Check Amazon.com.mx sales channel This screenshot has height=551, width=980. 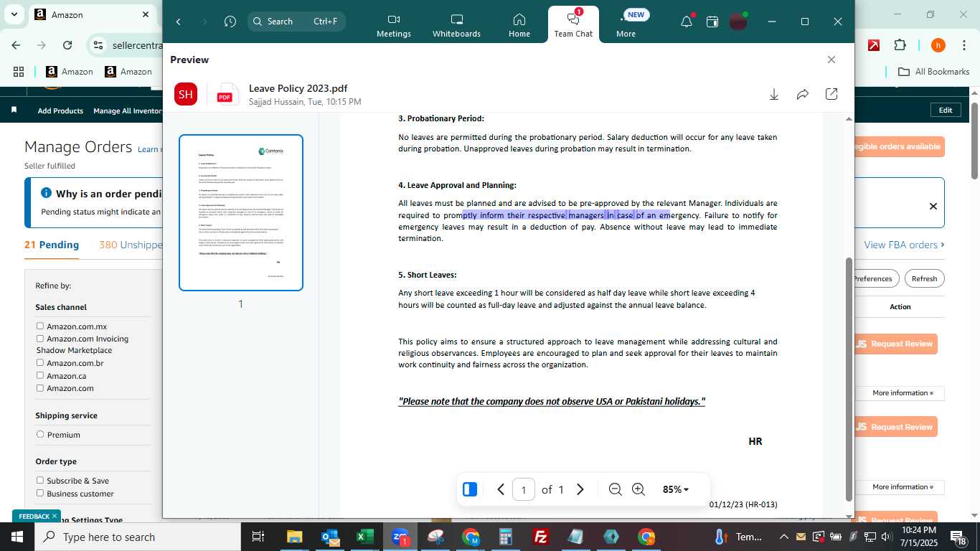(40, 326)
